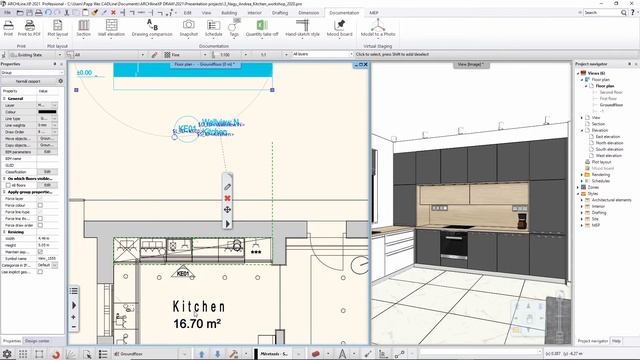Screen dimensions: 640x360
Task: Click the Nemdi zaport button
Action: (29, 81)
